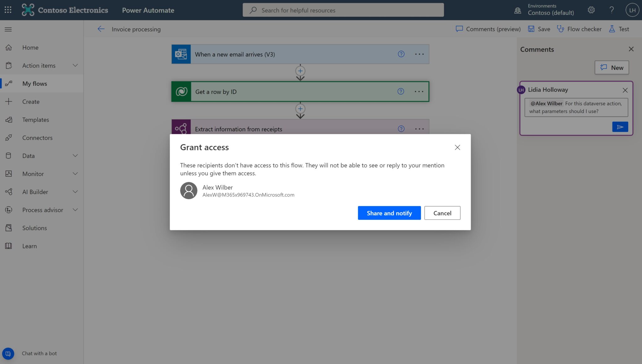The height and width of the screenshot is (364, 642).
Task: Click the ellipsis on Get a row by ID
Action: coord(419,91)
